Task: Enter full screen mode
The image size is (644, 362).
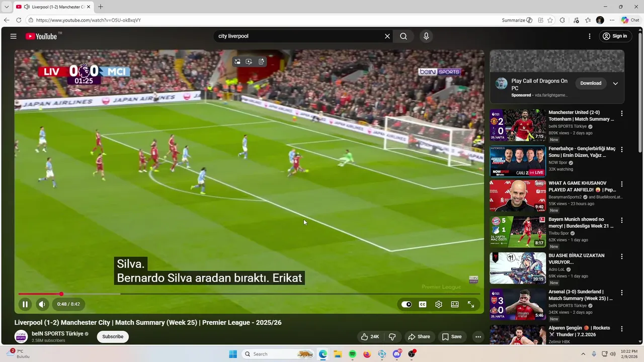Action: click(x=471, y=304)
